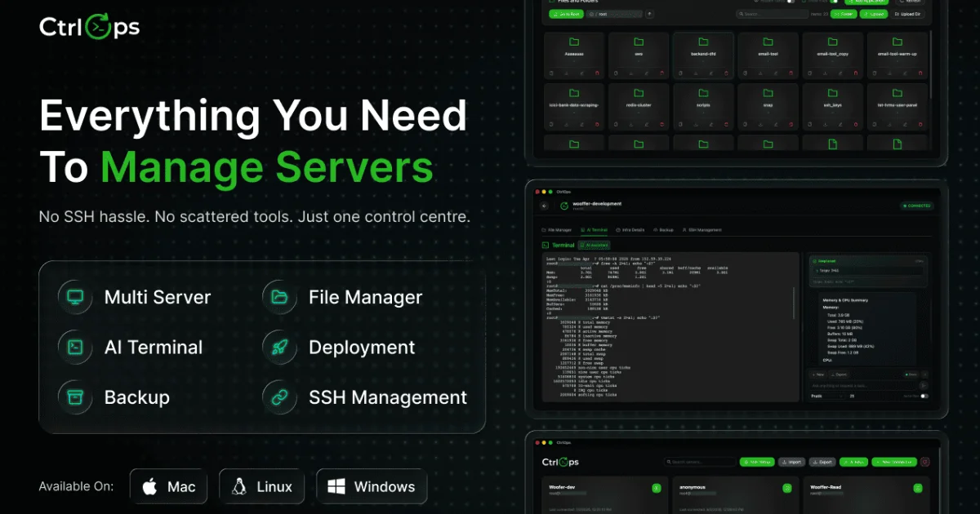Go back using arrow beside wooffer-development

tap(544, 206)
